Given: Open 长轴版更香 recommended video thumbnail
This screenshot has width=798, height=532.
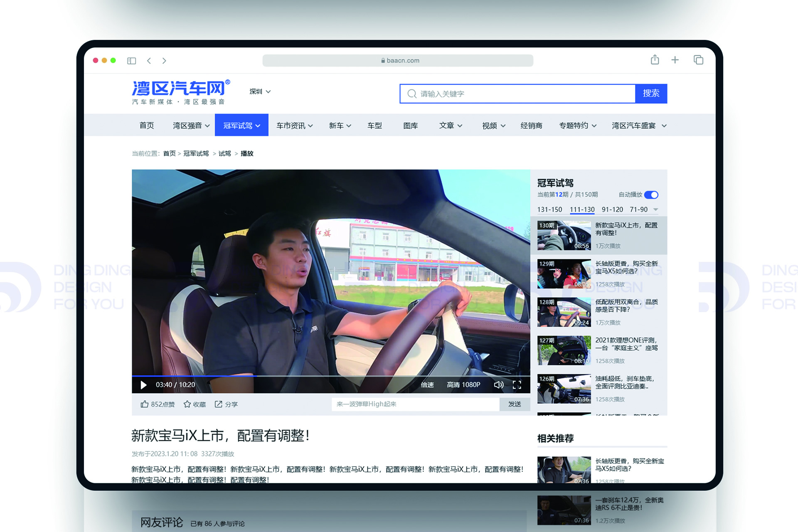Looking at the screenshot, I should click(564, 470).
